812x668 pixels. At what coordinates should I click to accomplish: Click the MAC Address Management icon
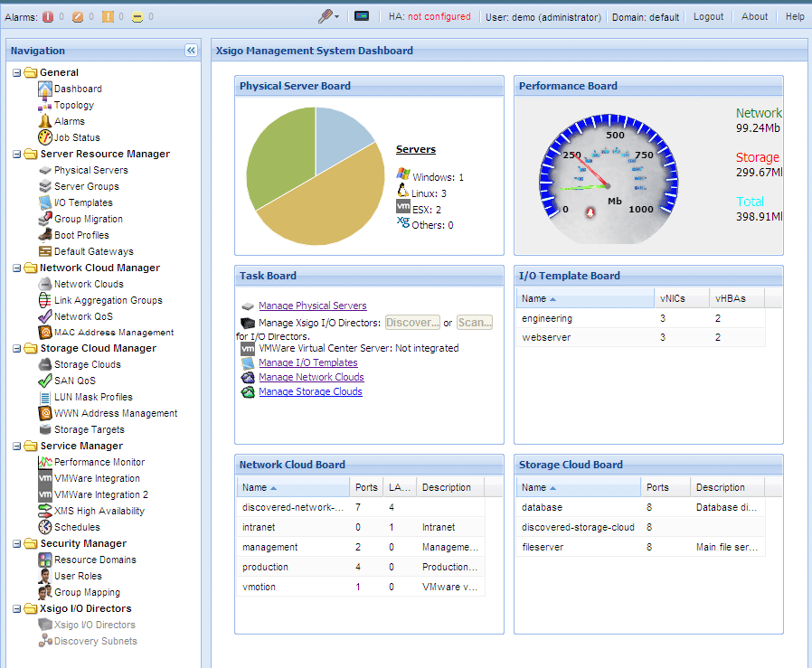point(45,332)
